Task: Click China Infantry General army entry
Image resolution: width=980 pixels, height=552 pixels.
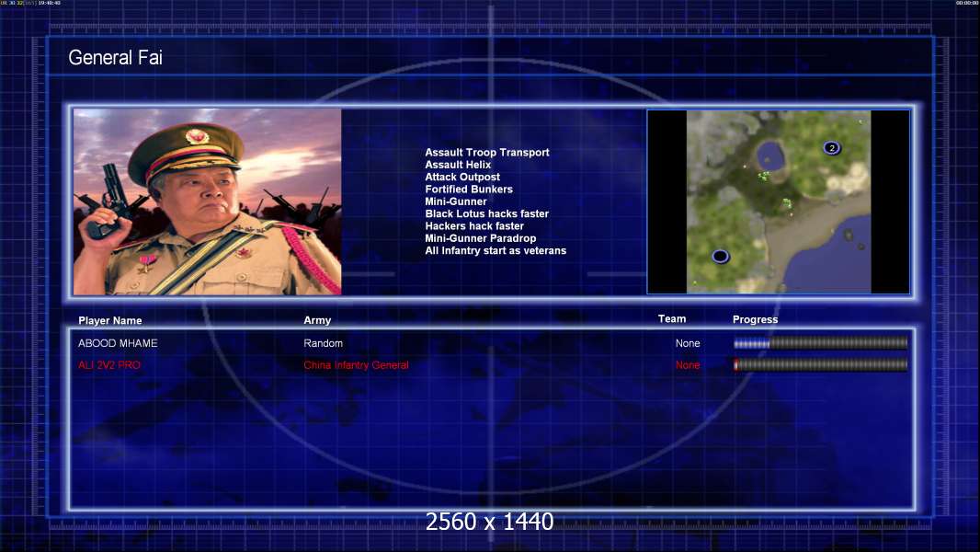Action: [x=356, y=365]
